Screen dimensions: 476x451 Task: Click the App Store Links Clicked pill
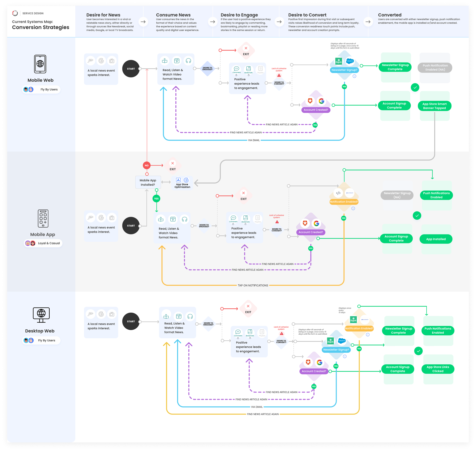(438, 369)
